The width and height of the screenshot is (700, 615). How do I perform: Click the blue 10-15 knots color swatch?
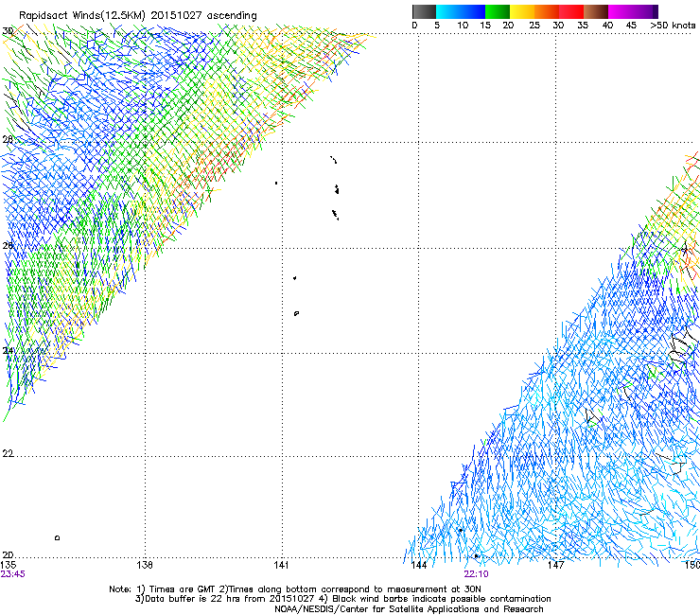[x=473, y=11]
